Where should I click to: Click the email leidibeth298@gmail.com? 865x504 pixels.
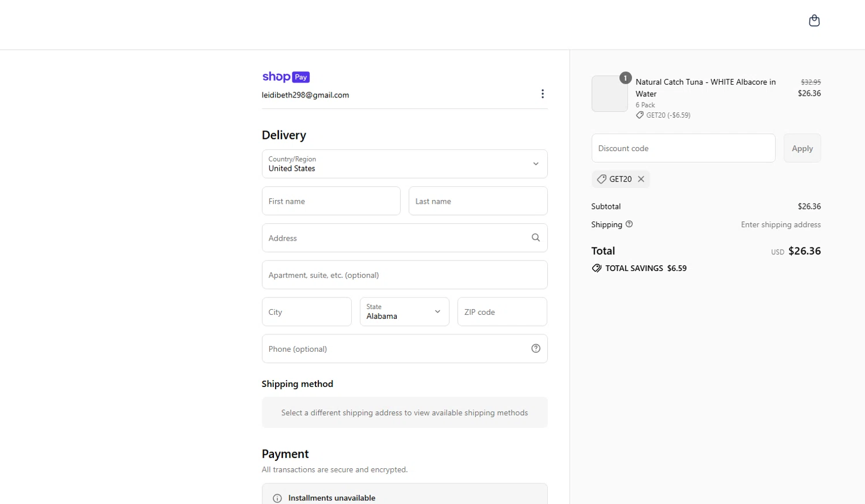(305, 95)
